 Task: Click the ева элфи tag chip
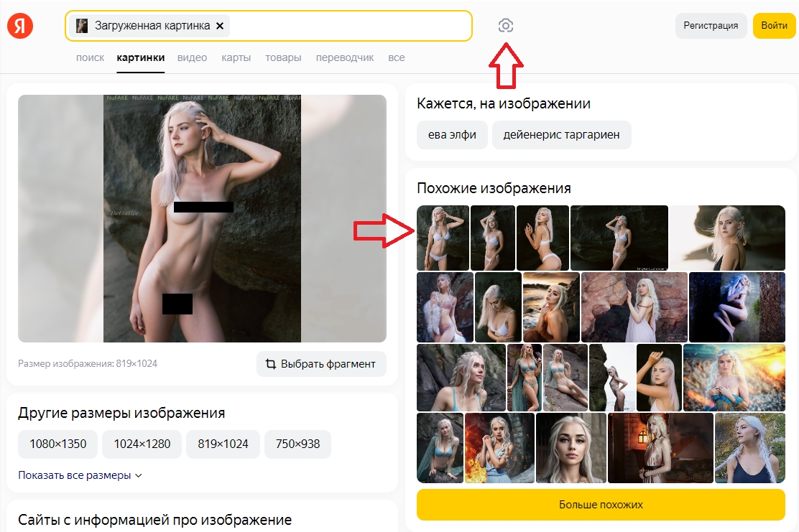[x=452, y=135]
